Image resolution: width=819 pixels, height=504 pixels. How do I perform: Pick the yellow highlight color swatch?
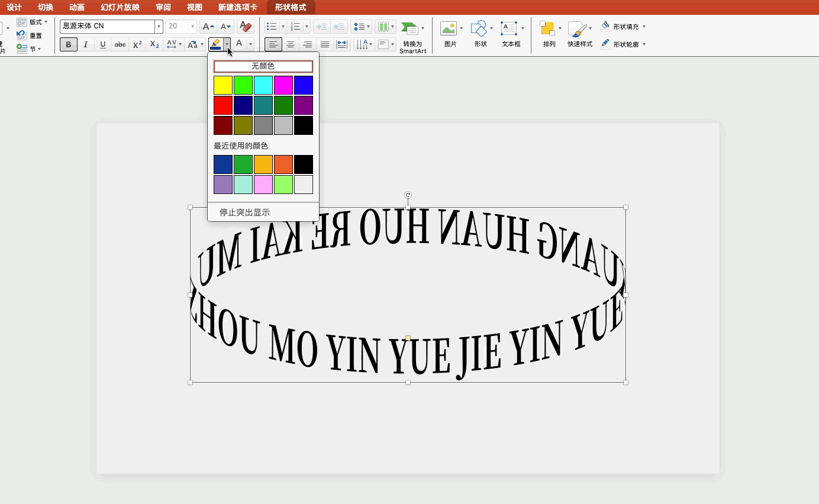(223, 85)
